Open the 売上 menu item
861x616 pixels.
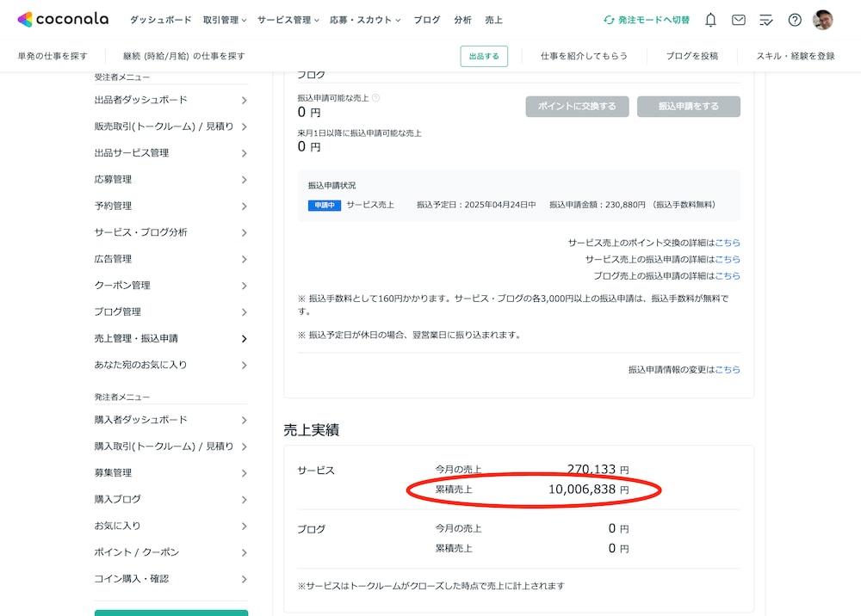pyautogui.click(x=493, y=20)
